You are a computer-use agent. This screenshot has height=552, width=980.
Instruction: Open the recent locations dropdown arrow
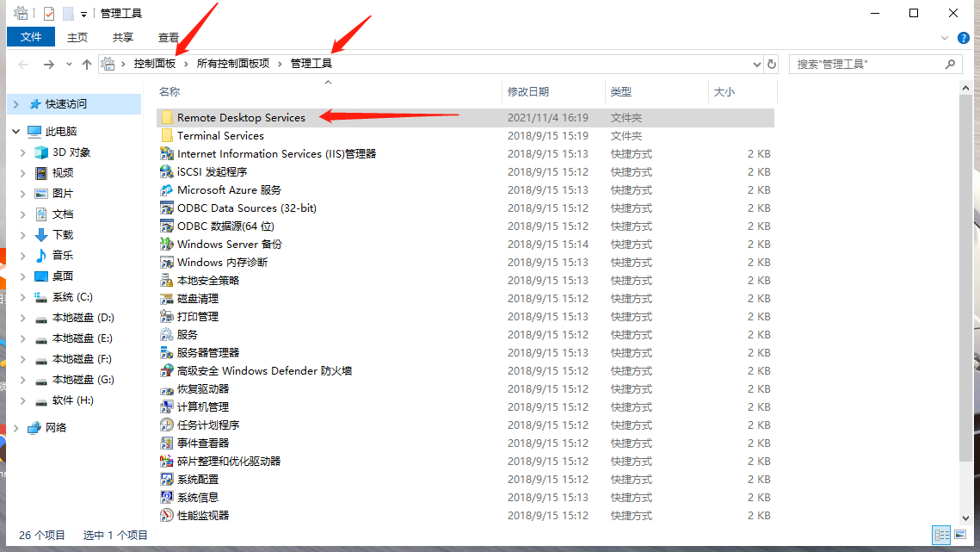[x=69, y=64]
